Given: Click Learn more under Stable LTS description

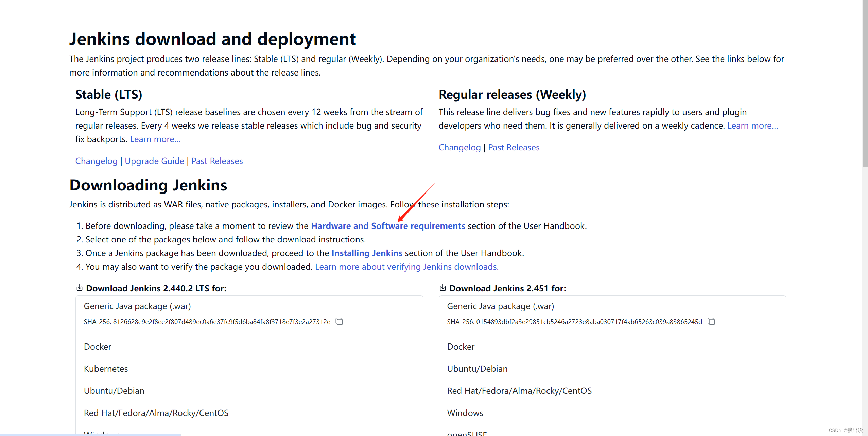Looking at the screenshot, I should click(x=155, y=139).
